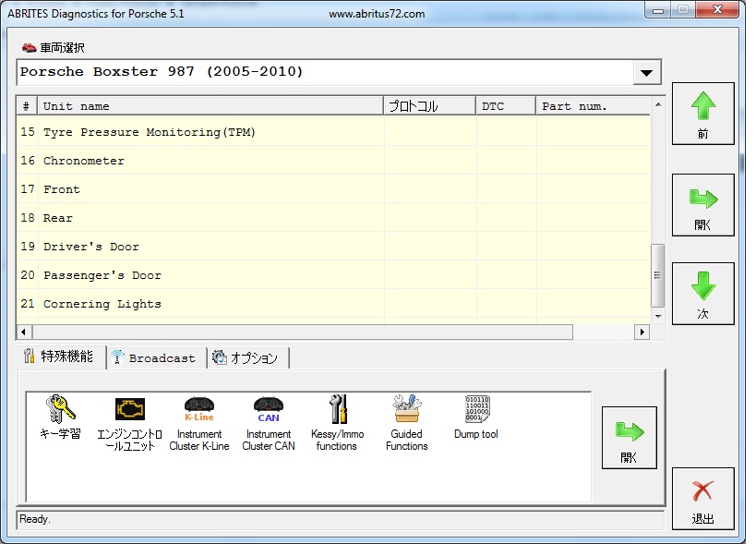The width and height of the screenshot is (756, 544).
Task: Switch to the 特殊機能 tab
Action: pos(61,357)
